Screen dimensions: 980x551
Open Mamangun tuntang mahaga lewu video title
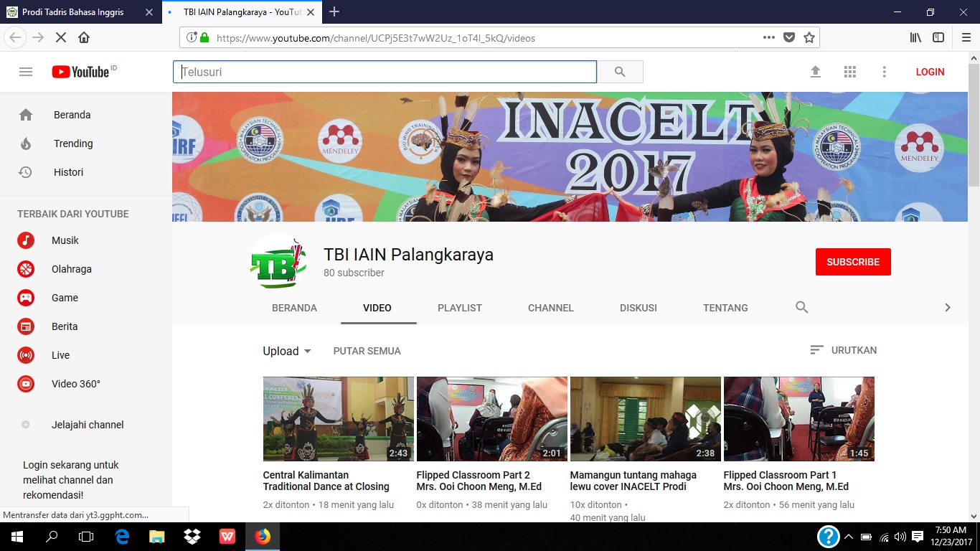633,481
